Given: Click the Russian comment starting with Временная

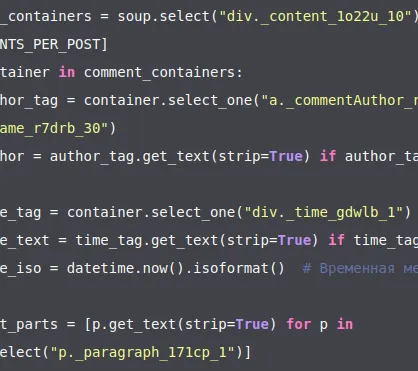Looking at the screenshot, I should (360, 268).
